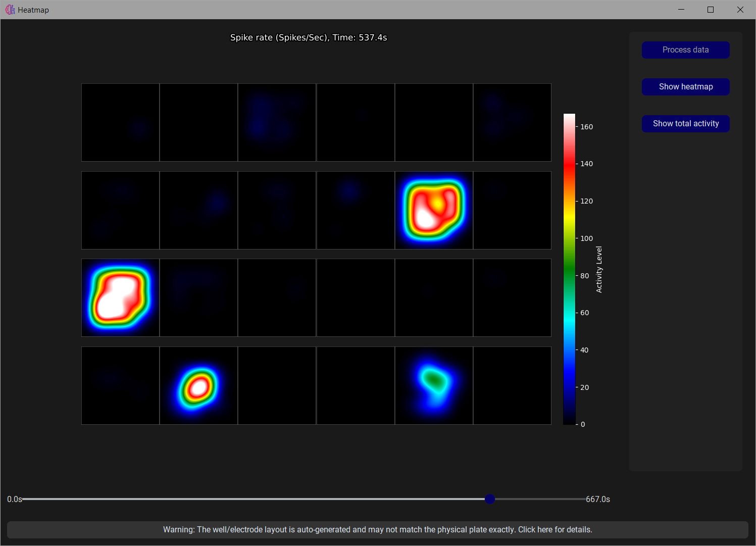Maximize the Heatmap window
The width and height of the screenshot is (756, 546).
pos(711,10)
